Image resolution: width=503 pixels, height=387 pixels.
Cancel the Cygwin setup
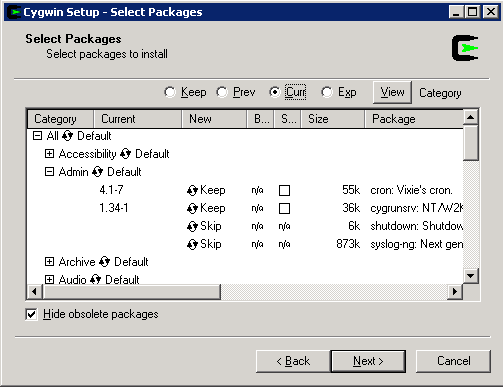[453, 361]
